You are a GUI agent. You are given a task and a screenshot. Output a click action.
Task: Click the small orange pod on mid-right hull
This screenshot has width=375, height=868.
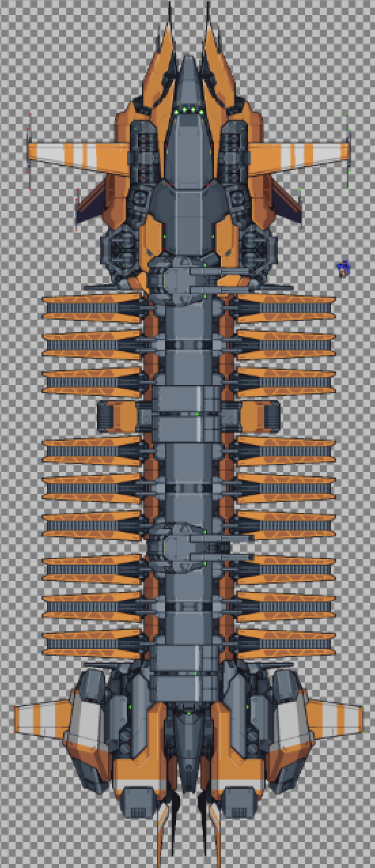pos(258,416)
